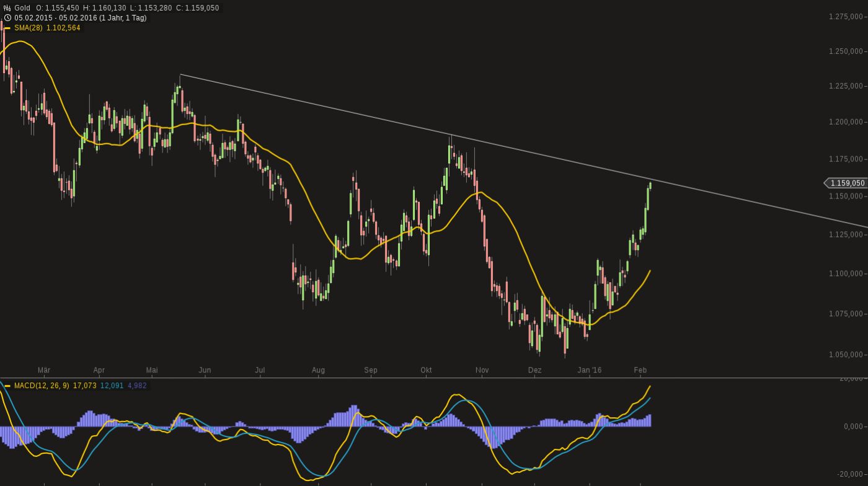Screen dimensions: 868x486
Task: Click the clock icon beside the date range
Action: point(7,18)
